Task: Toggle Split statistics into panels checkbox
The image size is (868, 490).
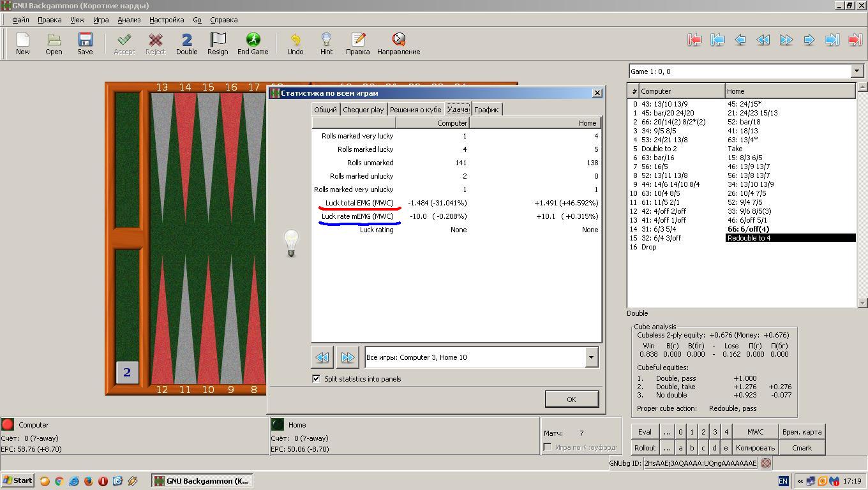Action: coord(316,378)
